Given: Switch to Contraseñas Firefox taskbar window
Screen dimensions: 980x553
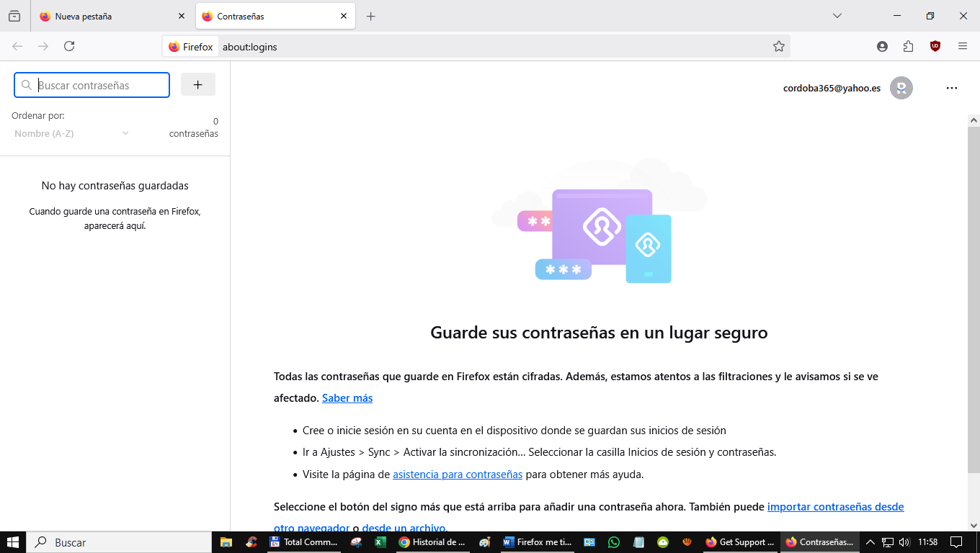Looking at the screenshot, I should (820, 542).
